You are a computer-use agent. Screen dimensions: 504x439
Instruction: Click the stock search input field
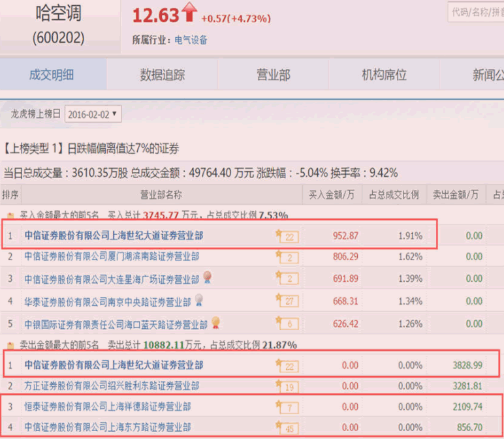point(477,12)
